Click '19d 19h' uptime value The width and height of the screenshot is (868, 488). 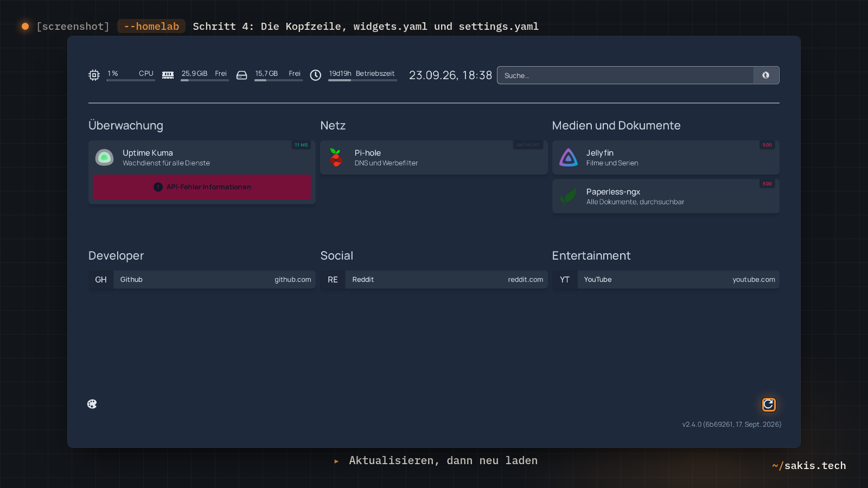[x=340, y=74]
